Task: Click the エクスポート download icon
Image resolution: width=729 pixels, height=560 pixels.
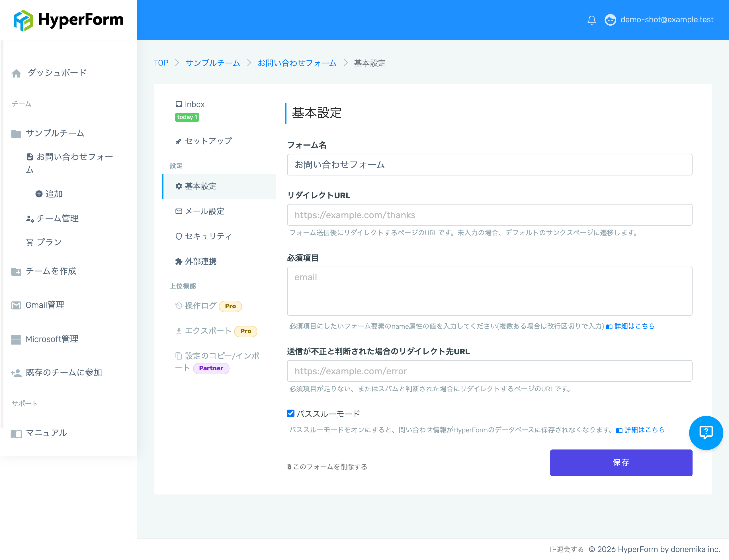Action: tap(179, 331)
